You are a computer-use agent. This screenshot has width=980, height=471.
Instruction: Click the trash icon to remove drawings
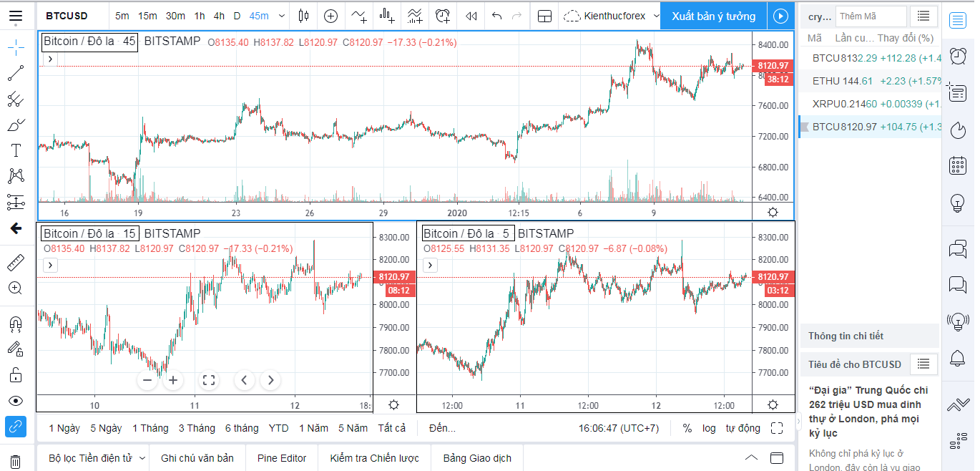pyautogui.click(x=16, y=462)
